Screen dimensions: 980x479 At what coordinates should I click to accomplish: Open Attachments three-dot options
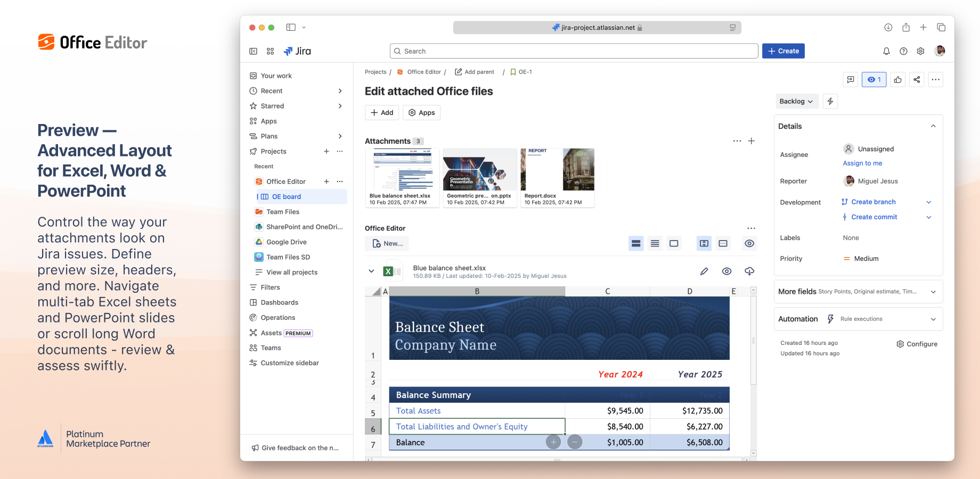coord(737,141)
